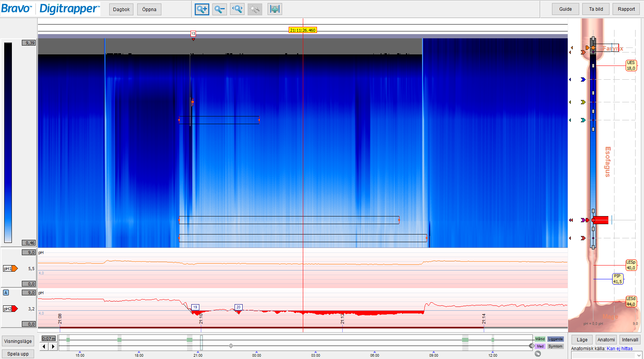Click the impedance color scale bar
The height and width of the screenshot is (359, 644).
(8, 143)
